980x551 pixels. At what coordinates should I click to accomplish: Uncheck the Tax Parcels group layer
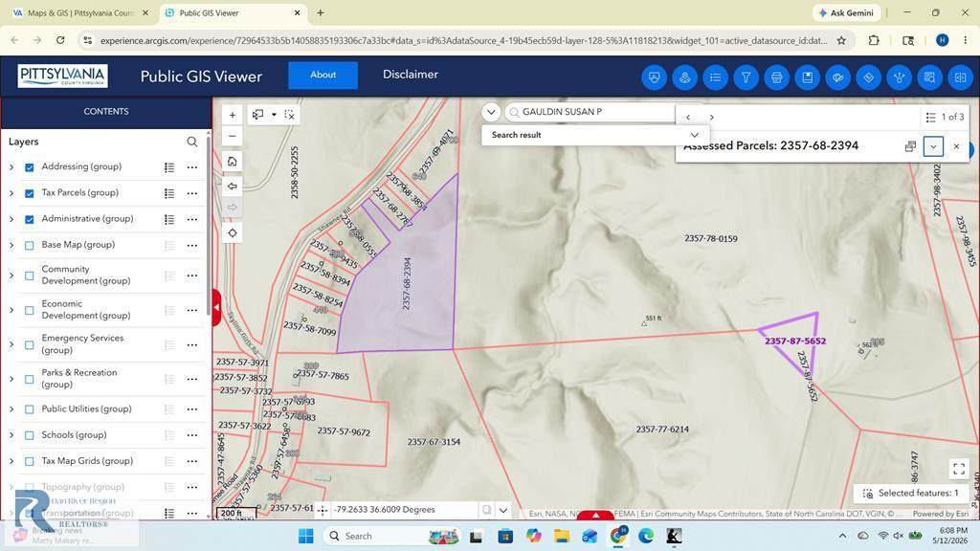tap(30, 193)
